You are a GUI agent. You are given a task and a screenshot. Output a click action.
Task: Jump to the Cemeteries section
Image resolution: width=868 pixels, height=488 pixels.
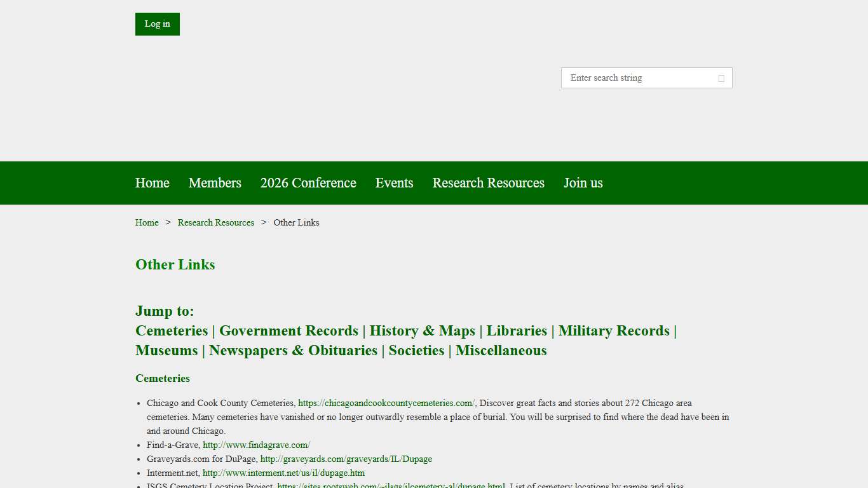coord(172,331)
